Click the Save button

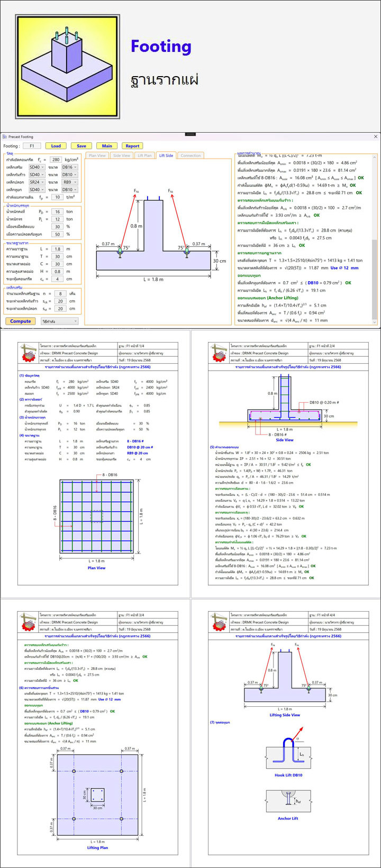pos(81,146)
